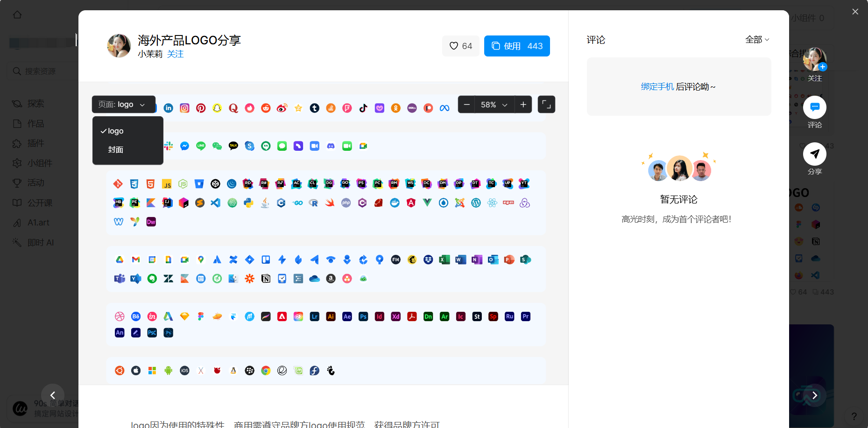Click the yellow JS logo
Viewport: 868px width, 428px height.
coord(167,184)
